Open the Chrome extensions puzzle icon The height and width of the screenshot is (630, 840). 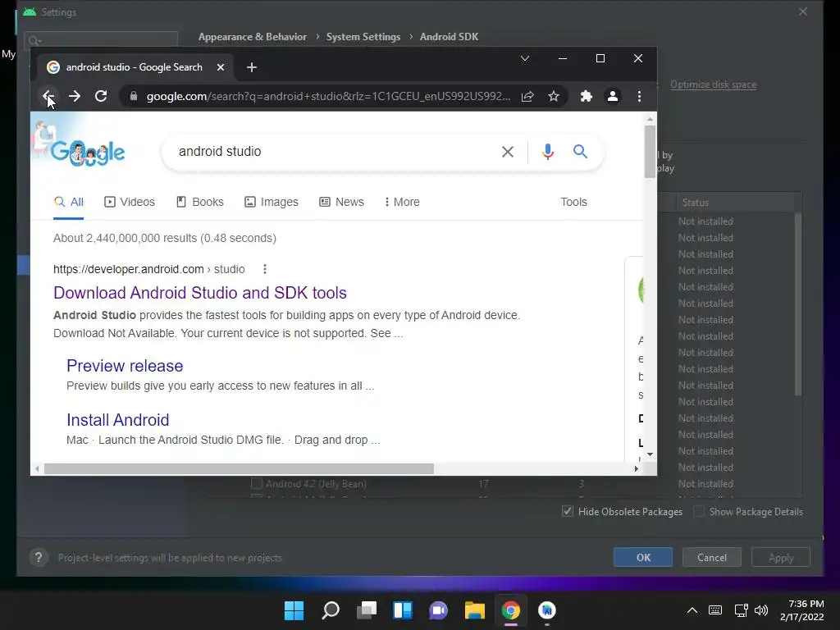pos(586,97)
